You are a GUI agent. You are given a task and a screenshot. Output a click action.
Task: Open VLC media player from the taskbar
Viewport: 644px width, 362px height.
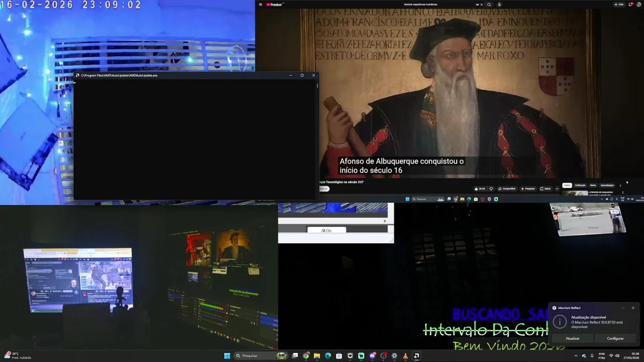pyautogui.click(x=406, y=356)
